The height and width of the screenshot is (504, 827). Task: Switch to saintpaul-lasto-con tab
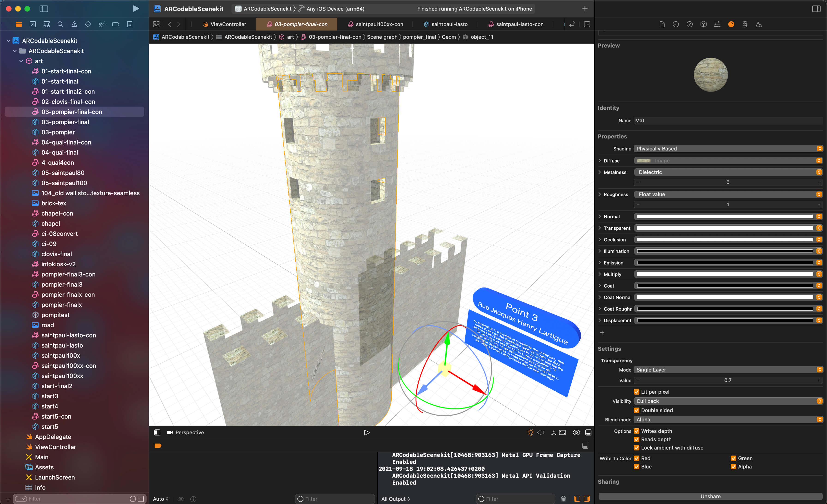pos(519,24)
